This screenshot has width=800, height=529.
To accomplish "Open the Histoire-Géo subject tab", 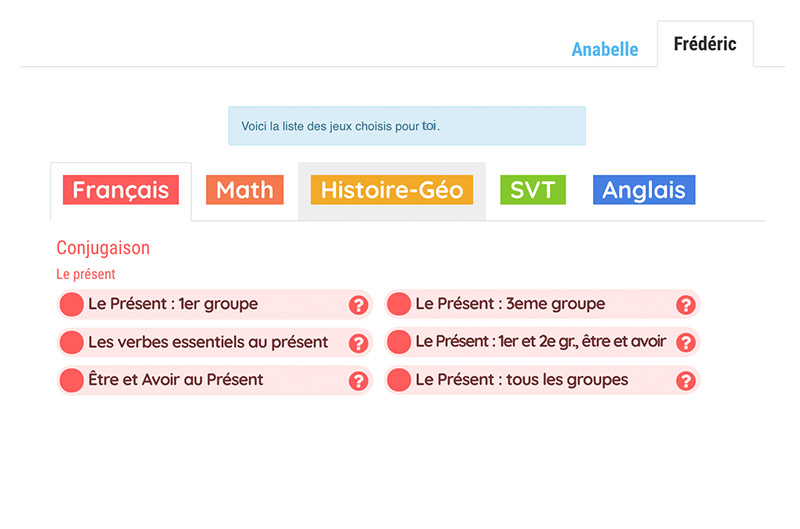I will tap(392, 190).
